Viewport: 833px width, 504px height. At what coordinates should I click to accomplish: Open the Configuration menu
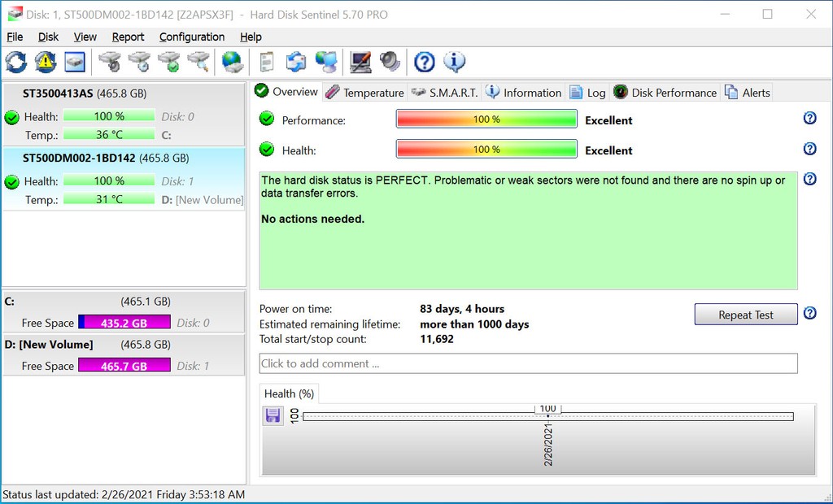pyautogui.click(x=192, y=37)
